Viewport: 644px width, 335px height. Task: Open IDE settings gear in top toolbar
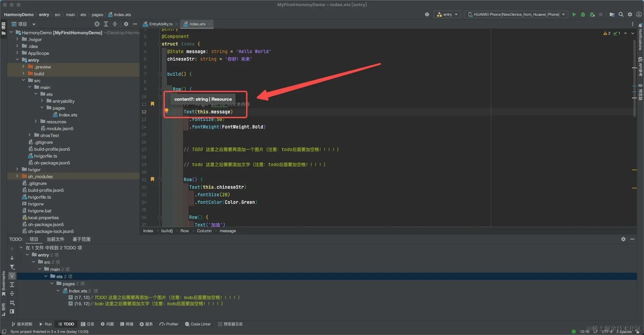[x=630, y=14]
